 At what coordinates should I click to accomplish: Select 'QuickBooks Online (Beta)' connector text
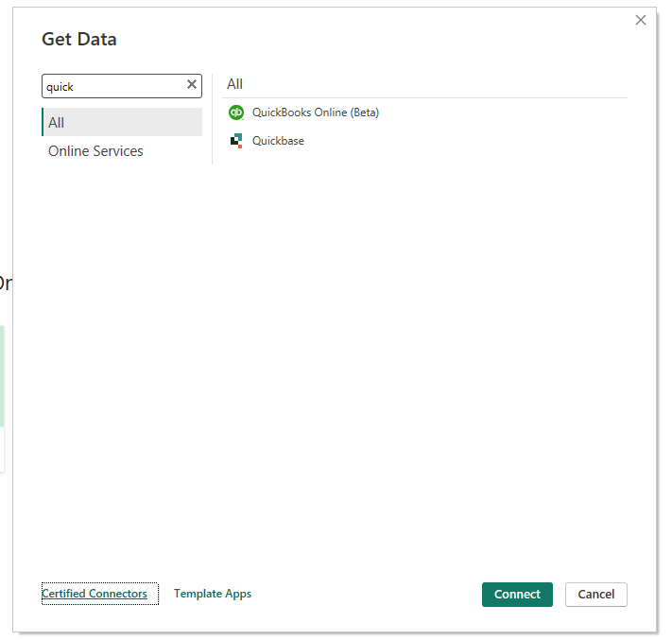(316, 112)
